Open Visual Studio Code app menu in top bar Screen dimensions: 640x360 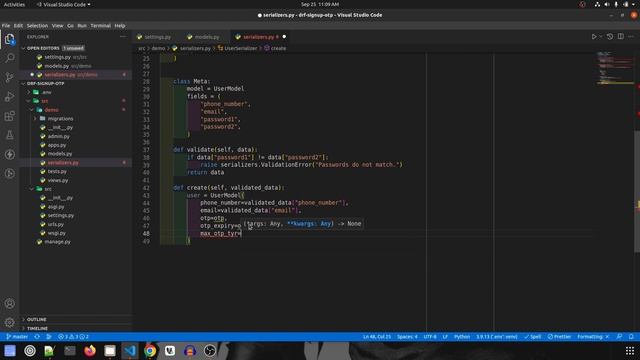point(64,4)
